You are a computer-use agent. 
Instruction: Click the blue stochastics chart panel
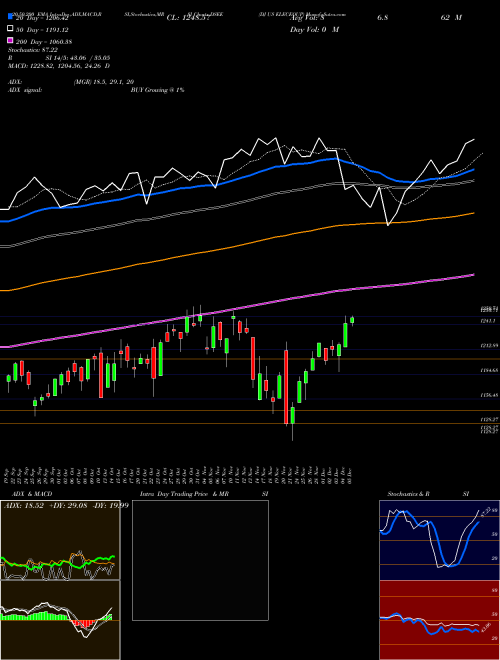pos(439,540)
